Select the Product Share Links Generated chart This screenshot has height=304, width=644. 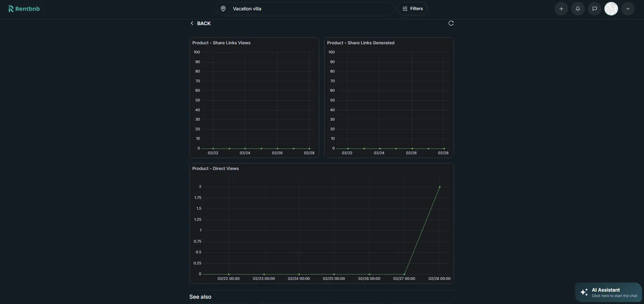pyautogui.click(x=389, y=98)
